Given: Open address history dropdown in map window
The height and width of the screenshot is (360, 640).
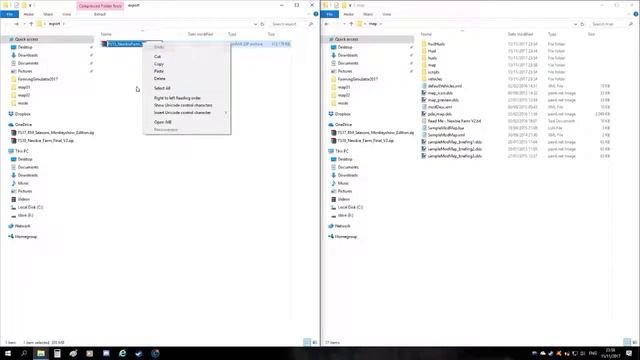Looking at the screenshot, I should coord(576,24).
